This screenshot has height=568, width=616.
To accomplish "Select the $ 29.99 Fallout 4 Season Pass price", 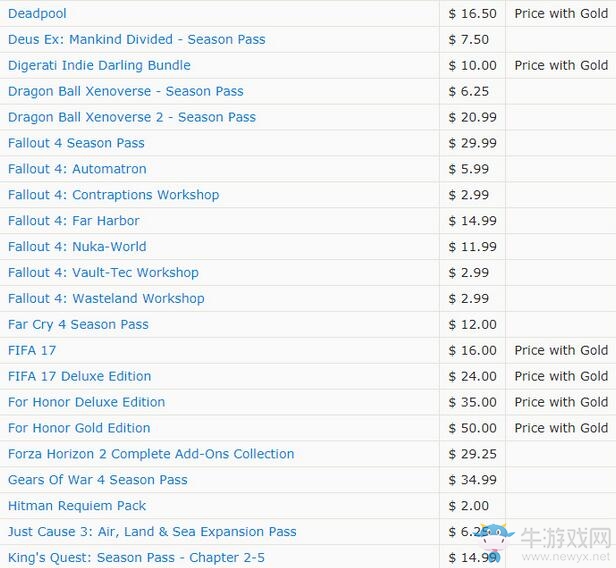I will tap(473, 143).
